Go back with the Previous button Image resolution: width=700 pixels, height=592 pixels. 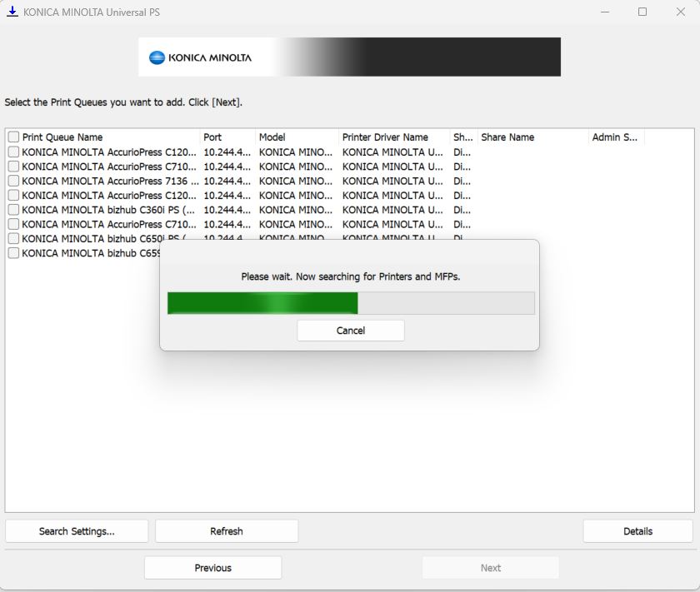pos(212,568)
